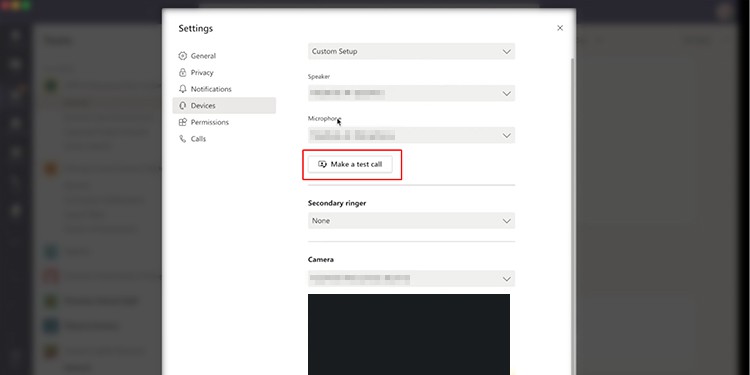
Task: Click the test call icon inside button
Action: point(322,164)
